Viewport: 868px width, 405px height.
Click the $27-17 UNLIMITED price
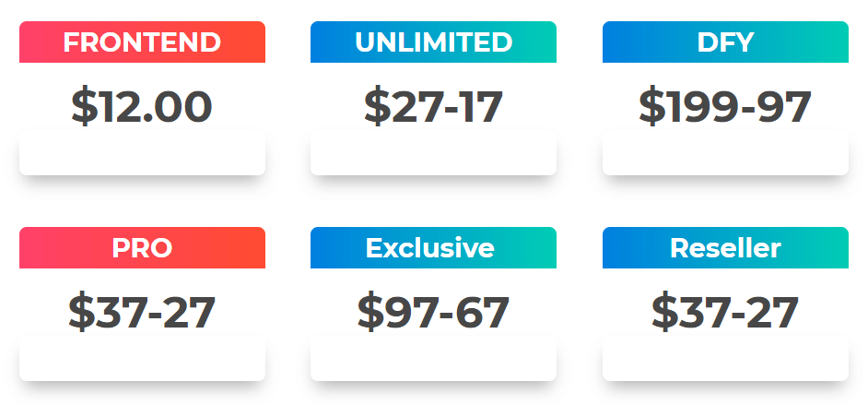433,106
